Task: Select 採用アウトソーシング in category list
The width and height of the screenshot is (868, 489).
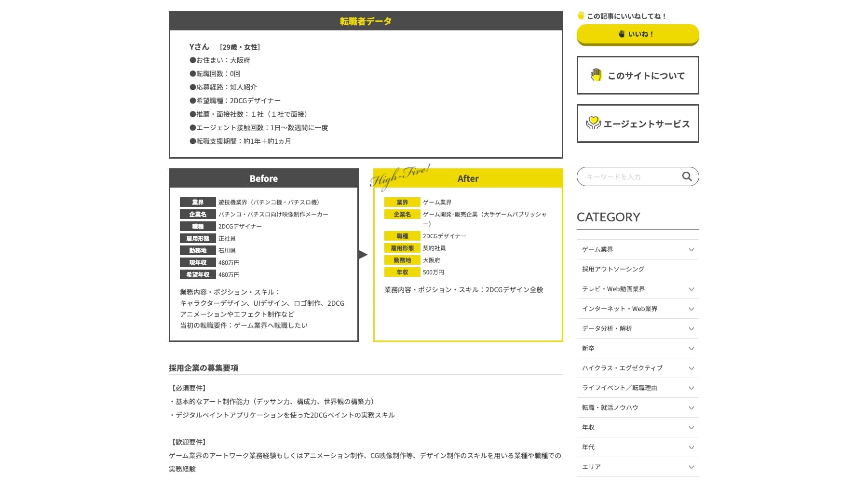Action: pyautogui.click(x=613, y=269)
